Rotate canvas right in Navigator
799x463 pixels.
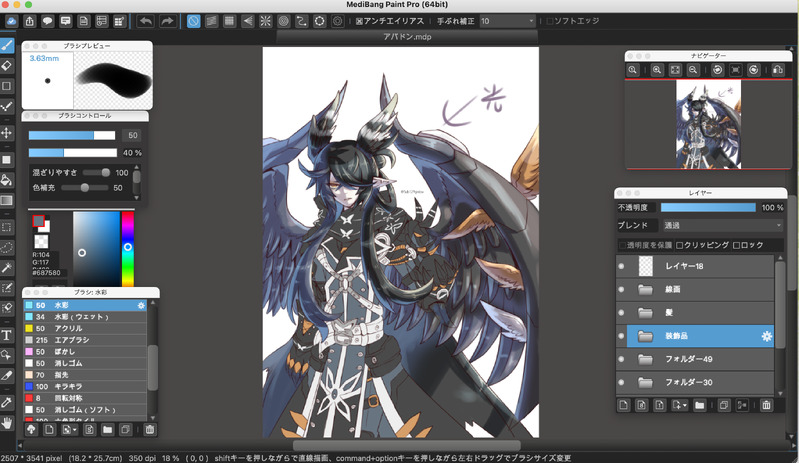(754, 70)
